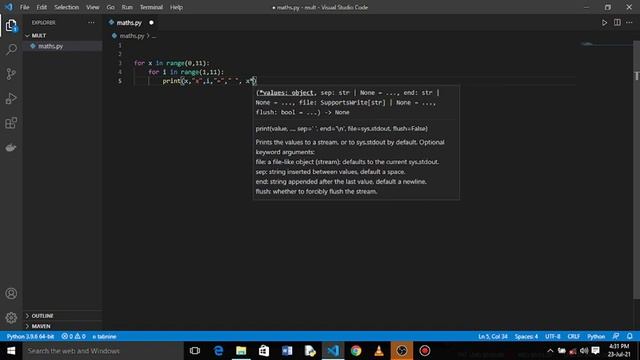Select the maths.py editor tab
This screenshot has height=360, width=640.
[x=129, y=23]
